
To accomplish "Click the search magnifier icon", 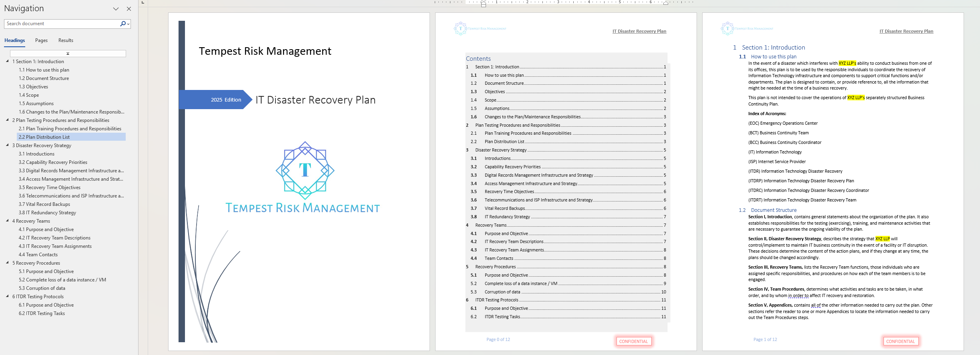I will click(123, 24).
